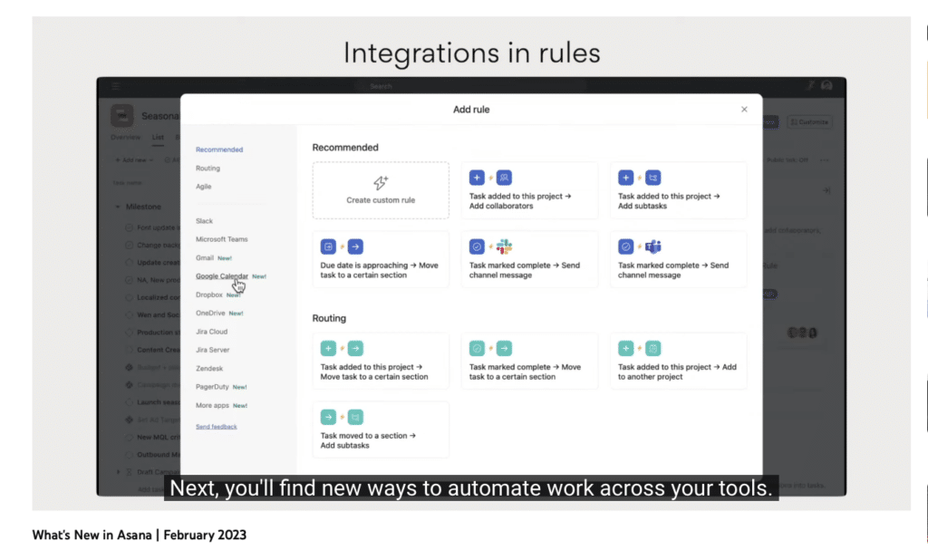
Task: Click the due date calendar icon on the Due date is approaching card
Action: click(x=328, y=246)
